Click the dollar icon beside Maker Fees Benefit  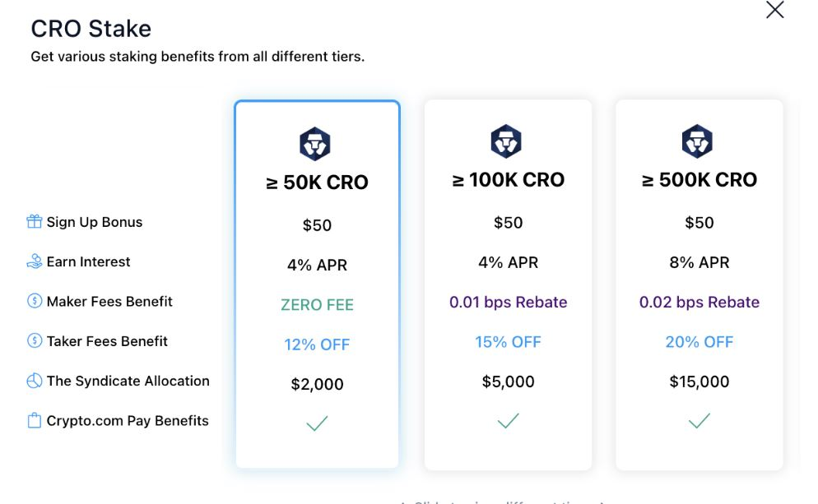coord(35,301)
